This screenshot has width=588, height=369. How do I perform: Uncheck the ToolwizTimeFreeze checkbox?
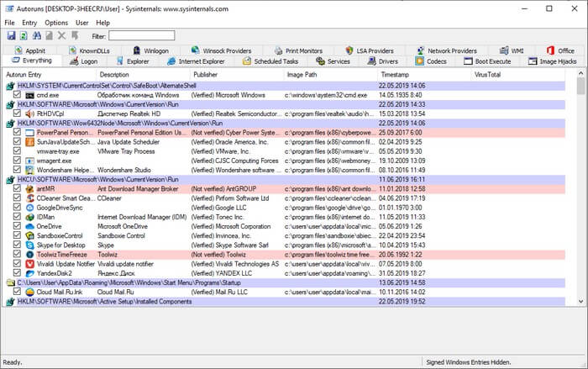coord(17,254)
